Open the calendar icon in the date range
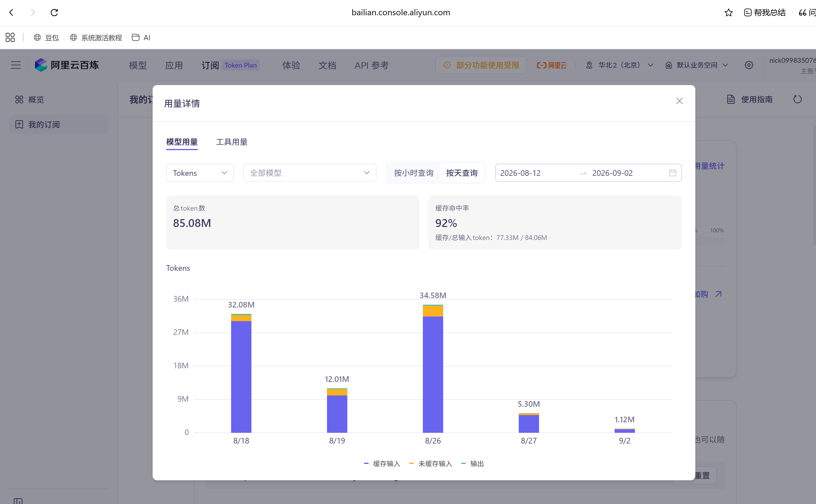The image size is (816, 504). coord(672,173)
